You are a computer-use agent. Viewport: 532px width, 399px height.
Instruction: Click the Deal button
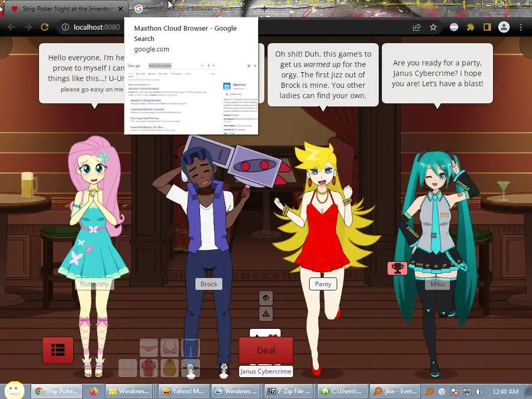pos(266,350)
